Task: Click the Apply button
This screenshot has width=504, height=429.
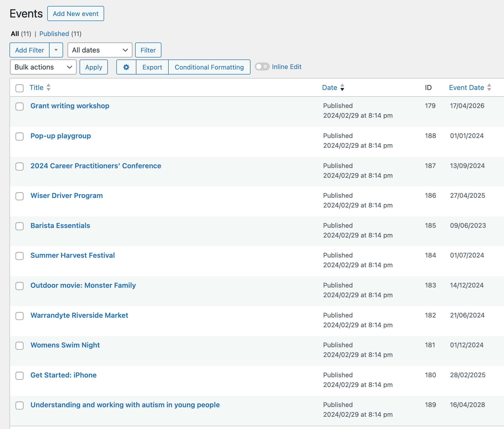Action: coord(94,67)
